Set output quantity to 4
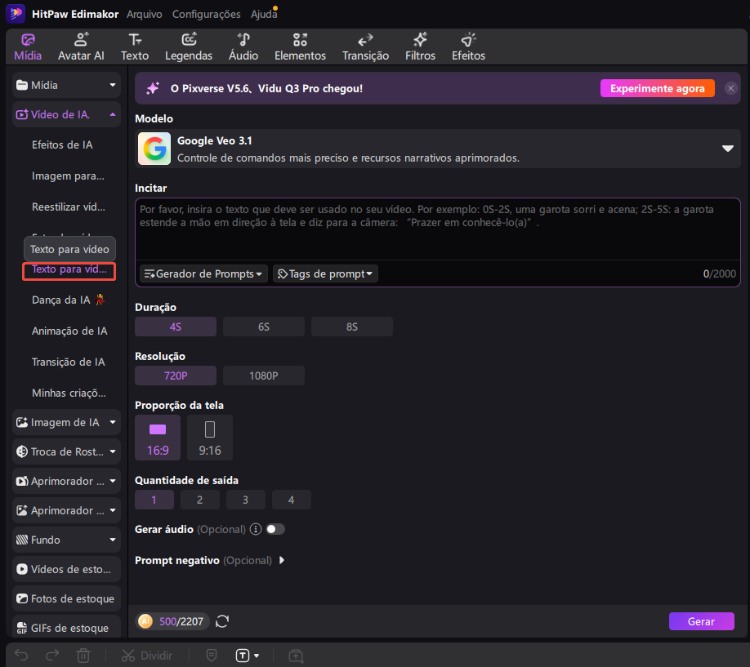This screenshot has width=750, height=667. pyautogui.click(x=291, y=500)
